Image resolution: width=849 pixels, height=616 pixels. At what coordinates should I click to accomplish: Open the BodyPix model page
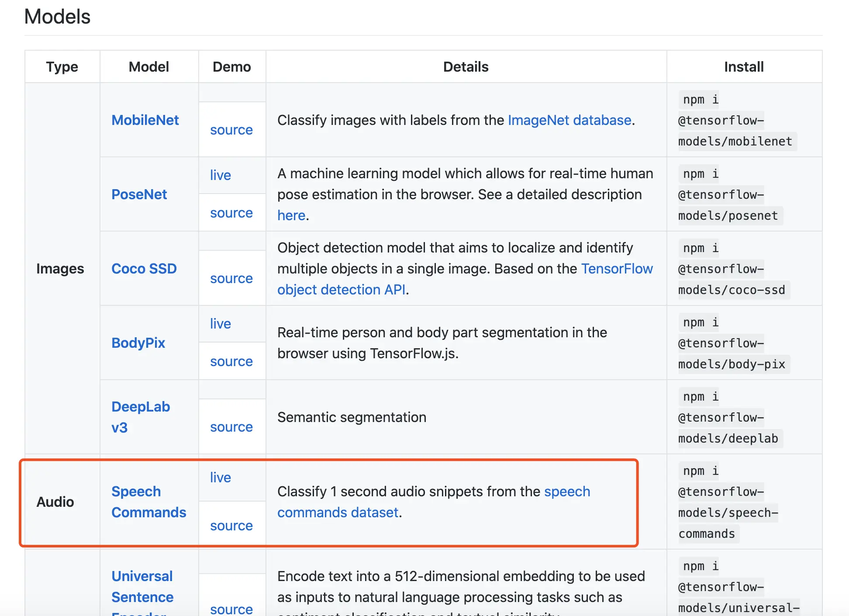click(x=138, y=343)
